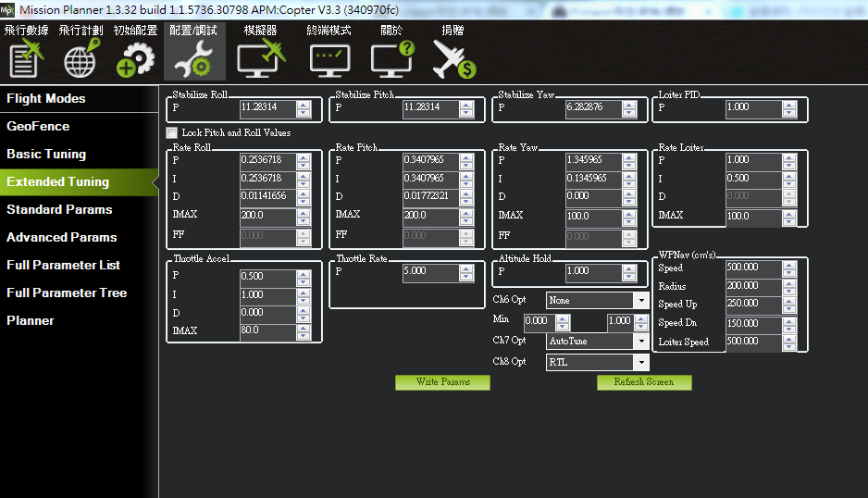
Task: Click the Throttle Accel D stepper arrows
Action: [304, 314]
